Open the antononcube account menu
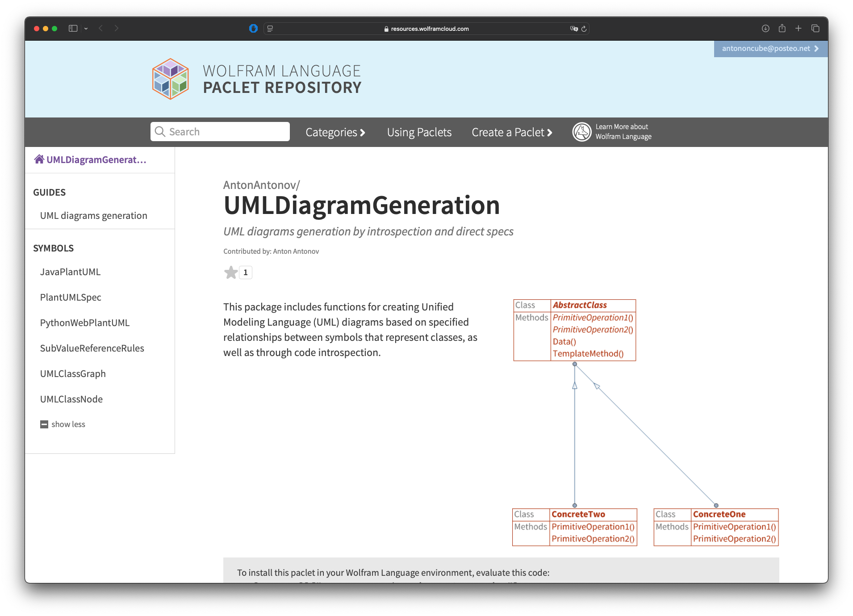Screen dimensions: 853x616 click(x=770, y=49)
